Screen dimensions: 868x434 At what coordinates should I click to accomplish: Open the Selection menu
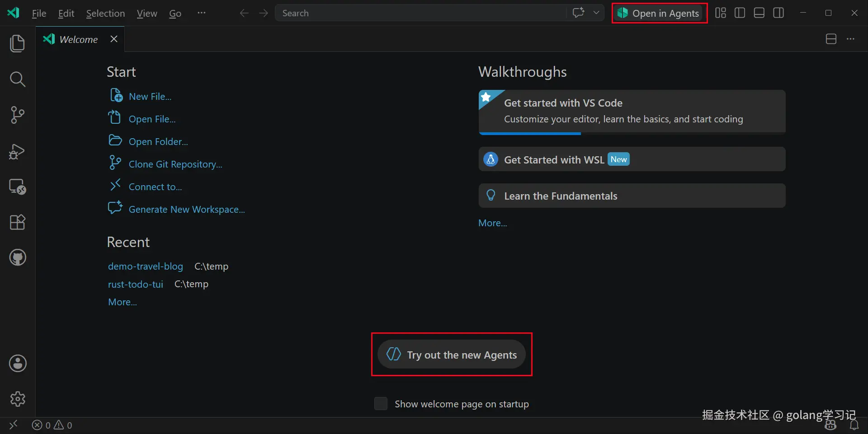tap(105, 14)
